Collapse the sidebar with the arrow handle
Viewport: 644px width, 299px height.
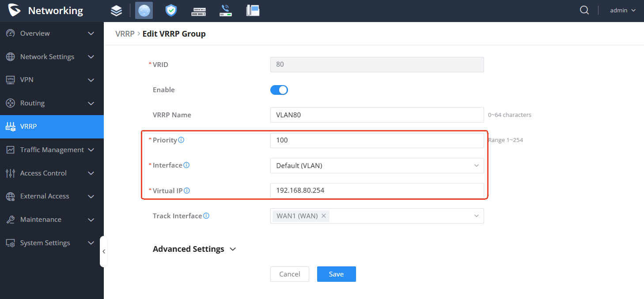click(104, 251)
